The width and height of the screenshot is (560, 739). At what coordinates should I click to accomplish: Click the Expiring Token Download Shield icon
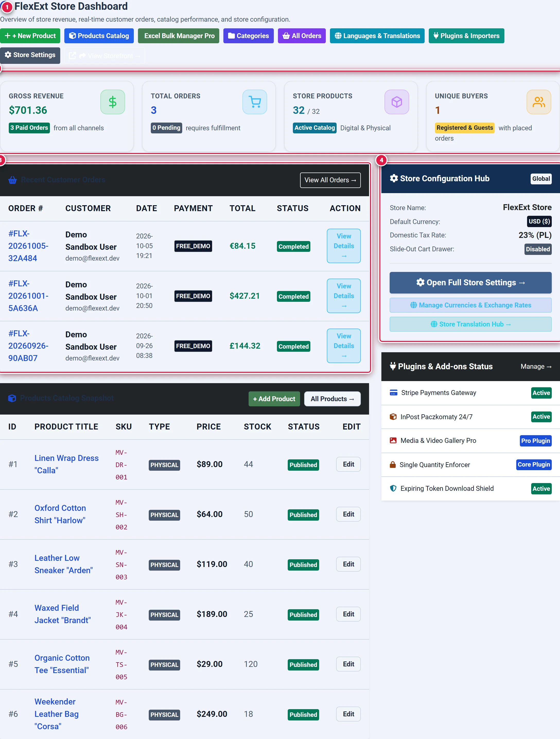(393, 488)
